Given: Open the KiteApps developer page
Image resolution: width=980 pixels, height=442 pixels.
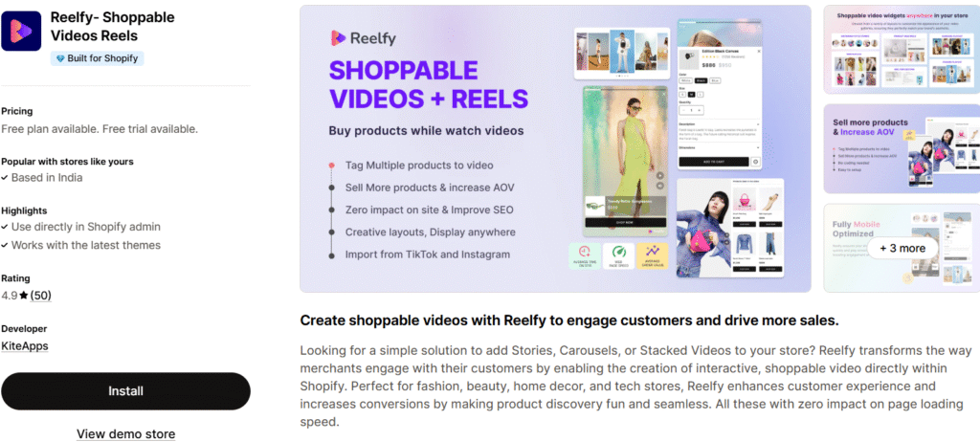Looking at the screenshot, I should 24,345.
